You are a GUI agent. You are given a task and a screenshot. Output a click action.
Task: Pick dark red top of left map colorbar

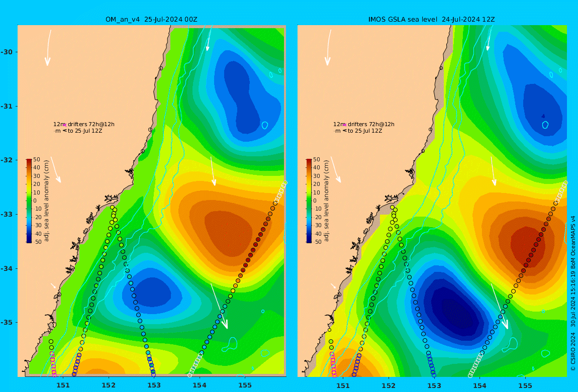coord(29,161)
